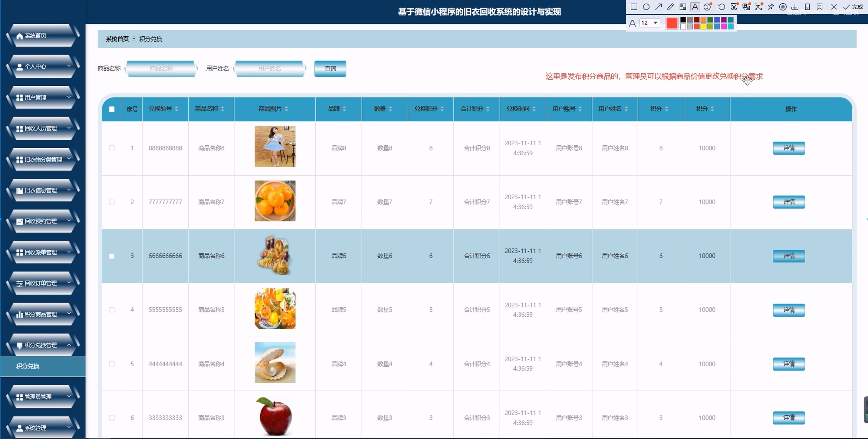Expand the 回收派单管理 sidebar menu
Screen dimensions: 868x439
[x=43, y=252]
